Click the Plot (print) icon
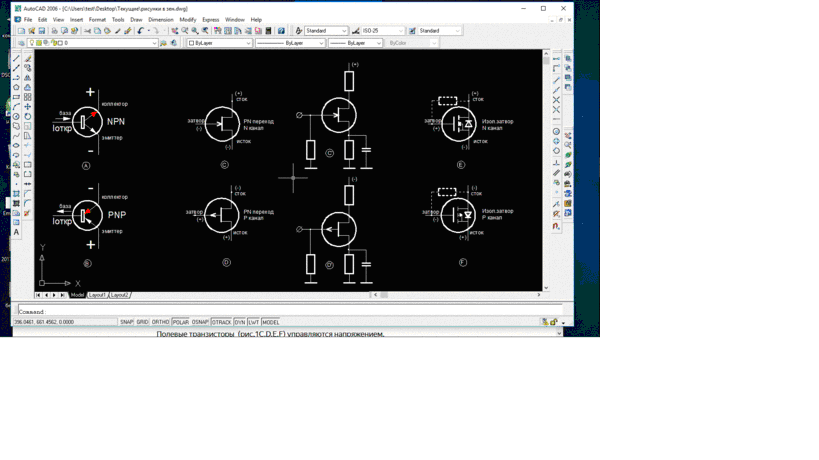This screenshot has width=819, height=460. point(54,31)
